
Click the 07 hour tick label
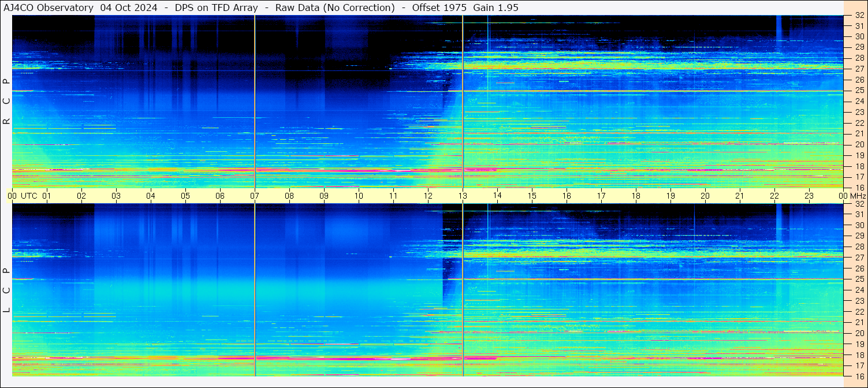coord(255,196)
